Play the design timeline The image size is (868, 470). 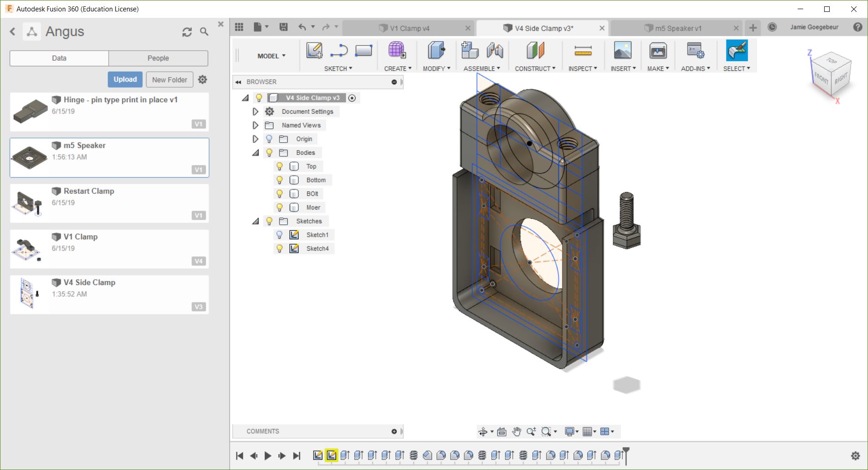tap(268, 455)
